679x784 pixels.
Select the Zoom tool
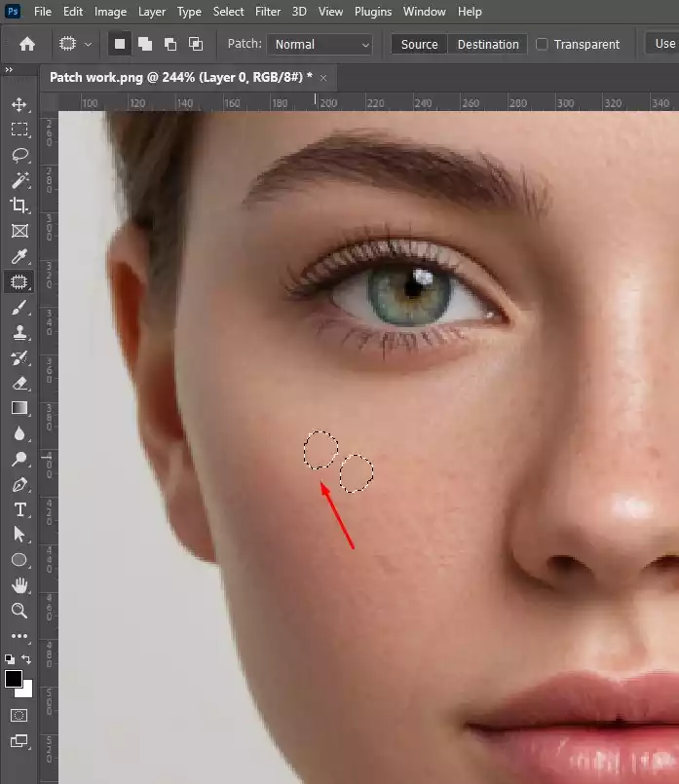tap(19, 611)
